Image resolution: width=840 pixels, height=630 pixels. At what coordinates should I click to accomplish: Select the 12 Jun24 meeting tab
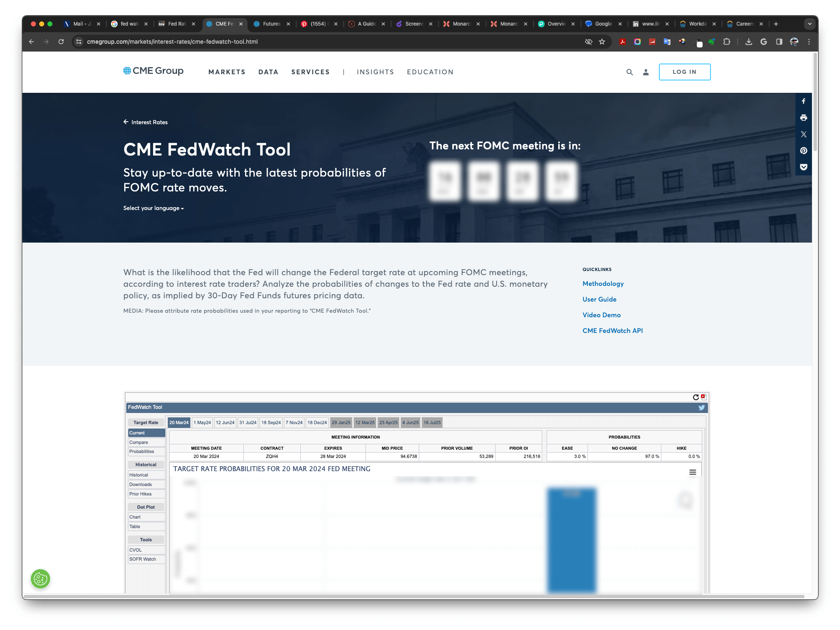pyautogui.click(x=225, y=422)
